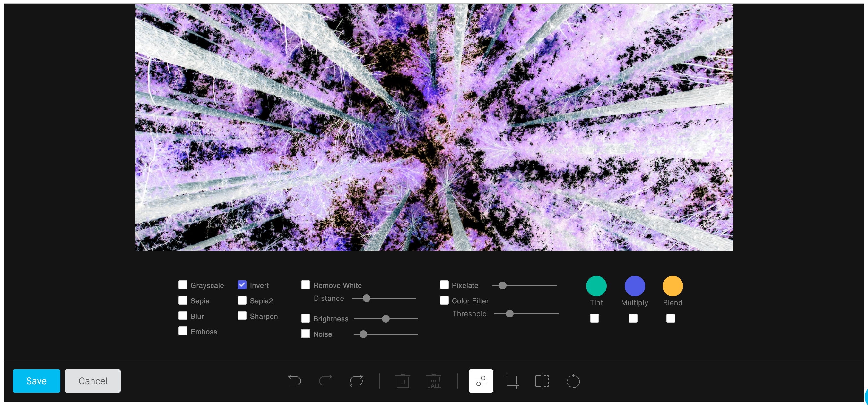Enable the Sepia2 filter

(242, 300)
